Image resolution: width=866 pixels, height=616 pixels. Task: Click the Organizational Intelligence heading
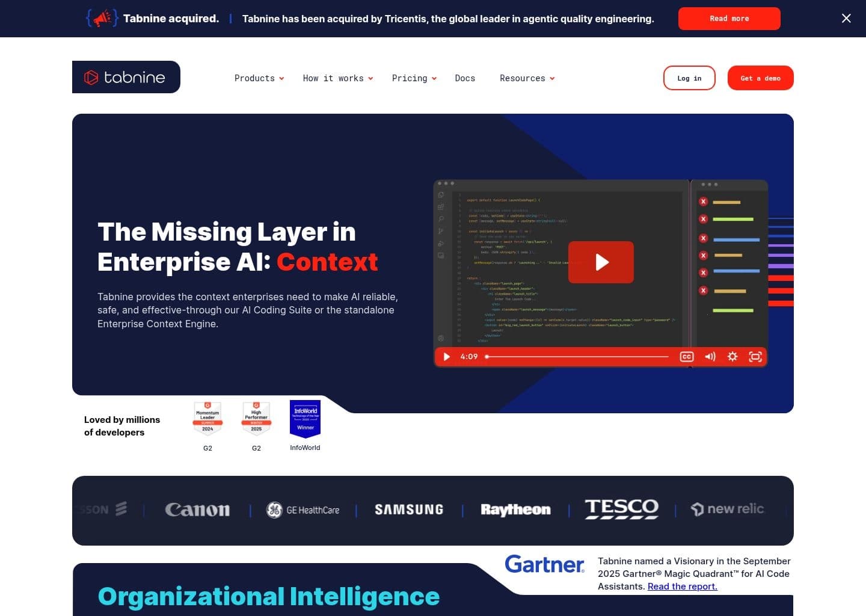coord(269,596)
